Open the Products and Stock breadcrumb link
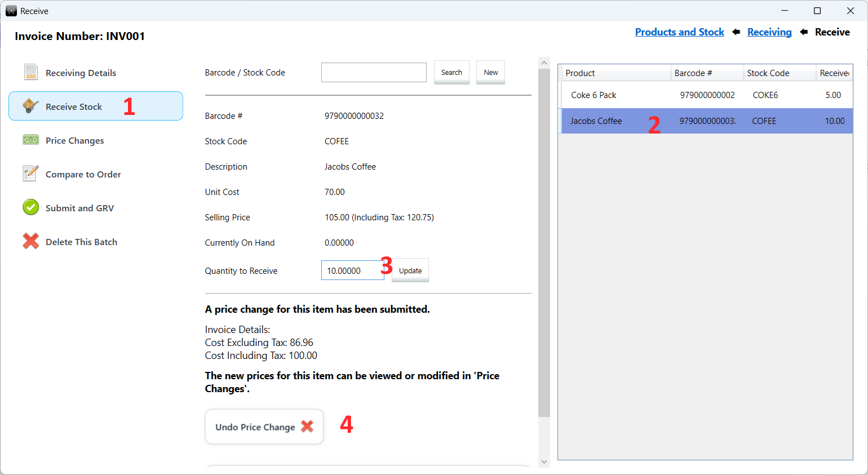 (679, 32)
